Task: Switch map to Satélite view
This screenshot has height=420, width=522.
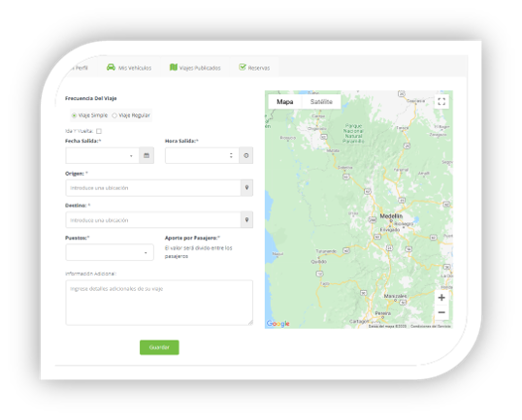Action: (x=321, y=102)
